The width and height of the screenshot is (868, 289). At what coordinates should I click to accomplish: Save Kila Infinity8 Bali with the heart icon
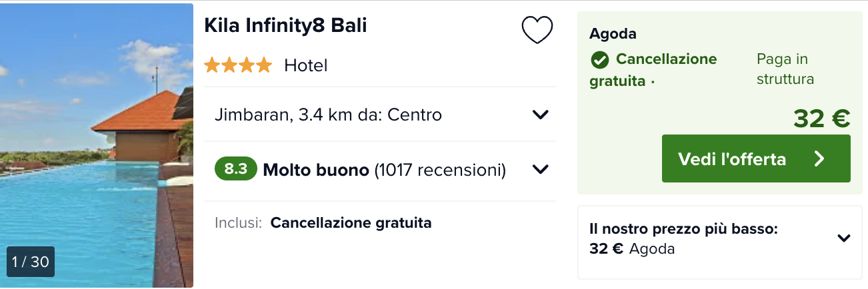point(537,30)
